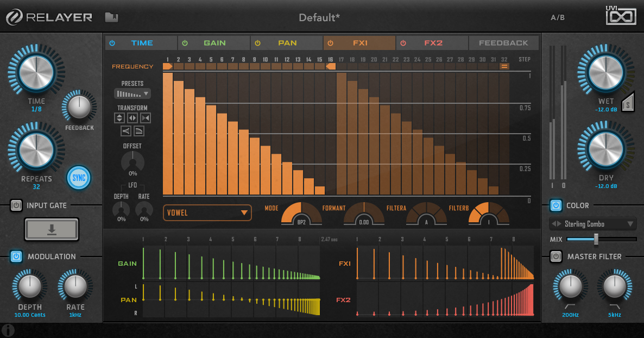Click the Modulation Depth knob
This screenshot has height=338, width=644.
[29, 286]
